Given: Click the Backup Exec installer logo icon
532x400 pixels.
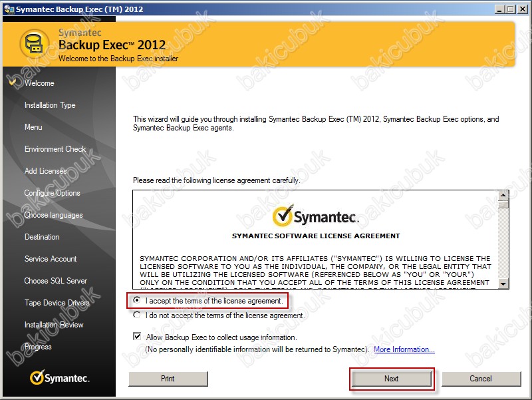Looking at the screenshot, I should pyautogui.click(x=35, y=44).
